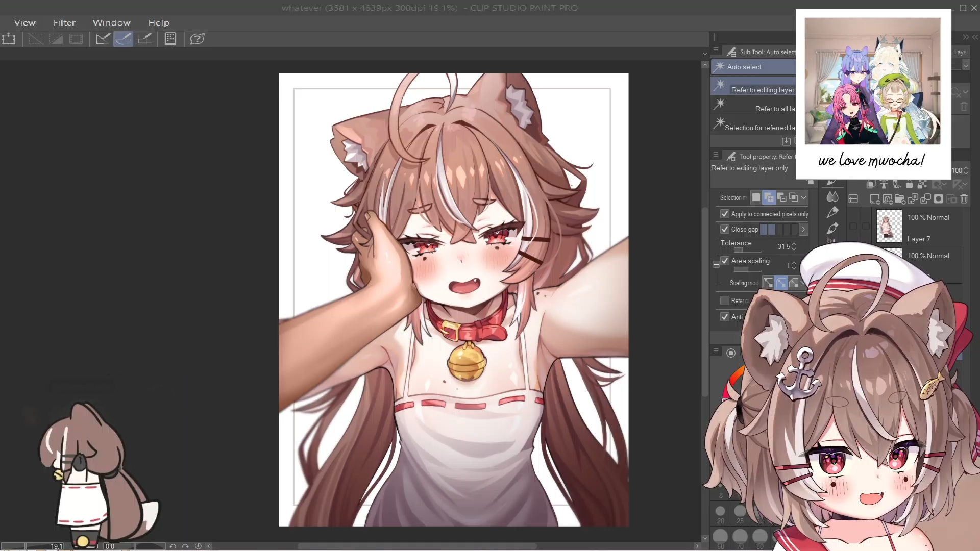Toggle the Close gap checkbox
Image resolution: width=980 pixels, height=551 pixels.
tap(724, 229)
